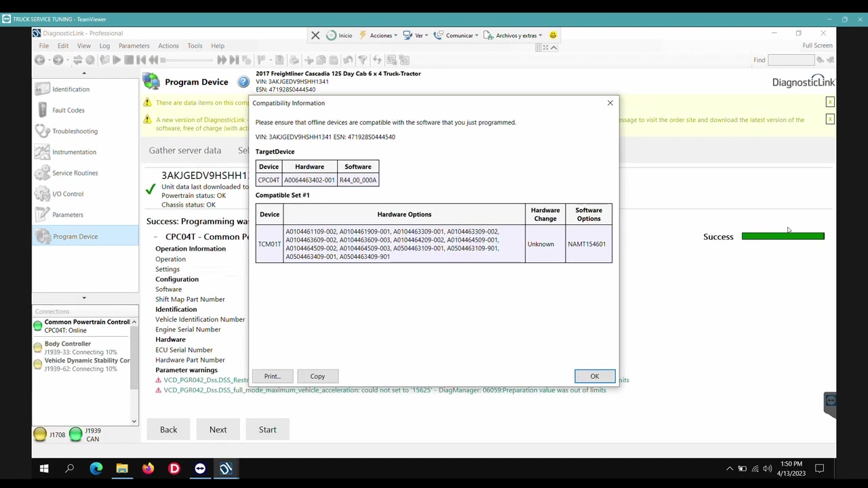This screenshot has height=488, width=868.
Task: Click the TeamViewer Inicio button
Action: coord(339,35)
